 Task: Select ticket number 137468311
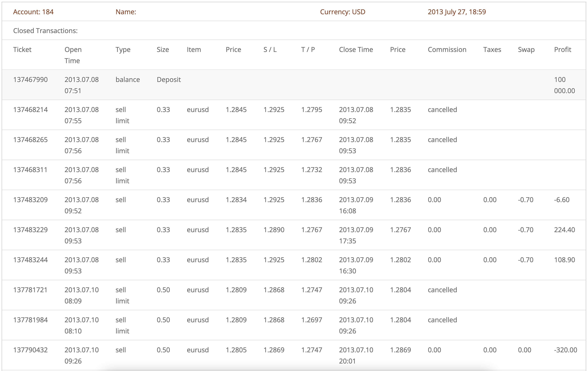click(30, 170)
